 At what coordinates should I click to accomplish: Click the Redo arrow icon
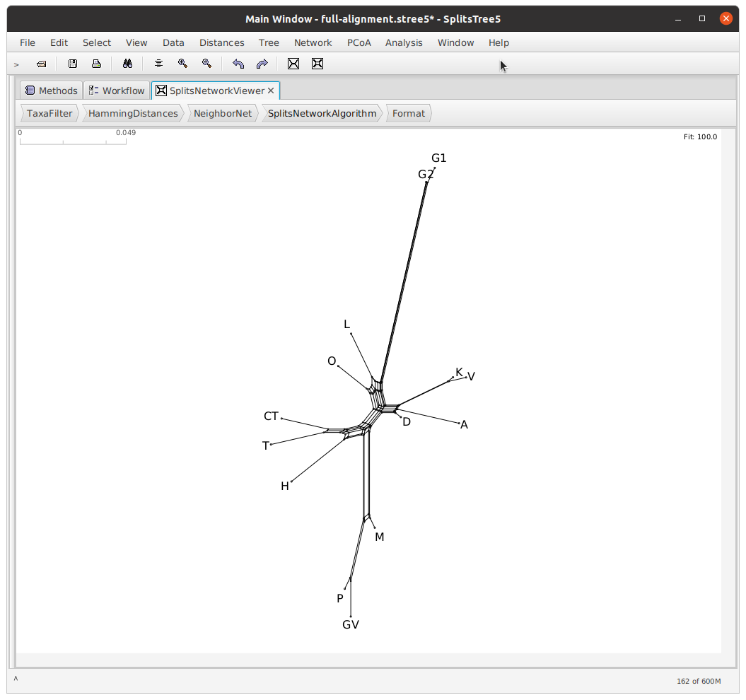(262, 64)
